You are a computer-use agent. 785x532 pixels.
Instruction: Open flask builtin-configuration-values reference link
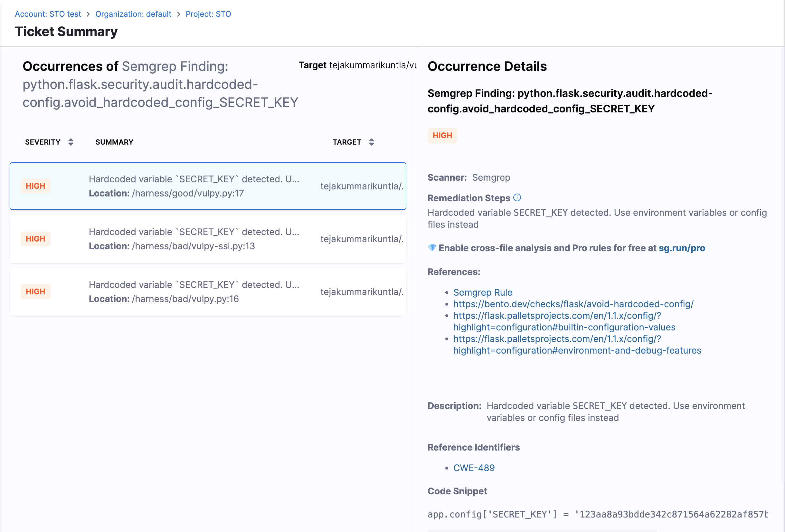[x=564, y=321]
